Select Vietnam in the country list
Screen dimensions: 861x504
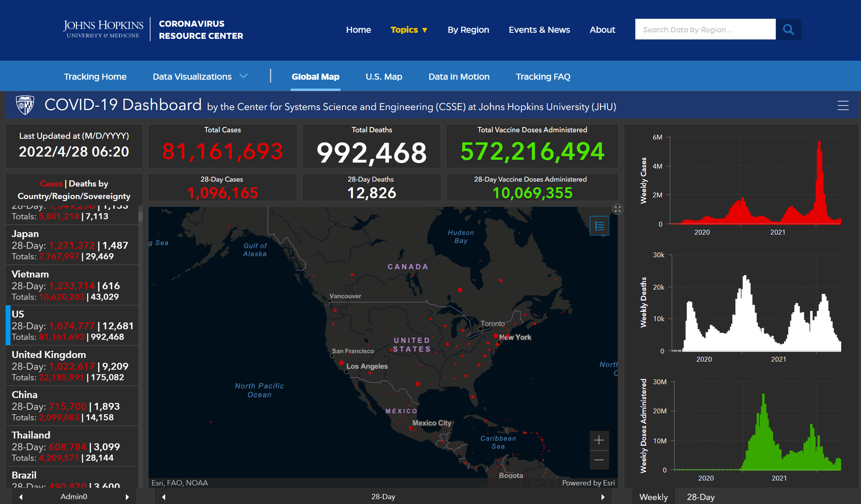72,285
